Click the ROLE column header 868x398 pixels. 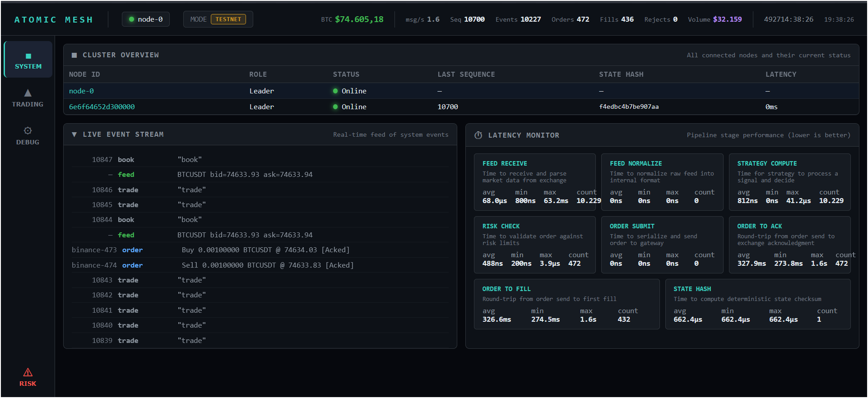(x=258, y=74)
